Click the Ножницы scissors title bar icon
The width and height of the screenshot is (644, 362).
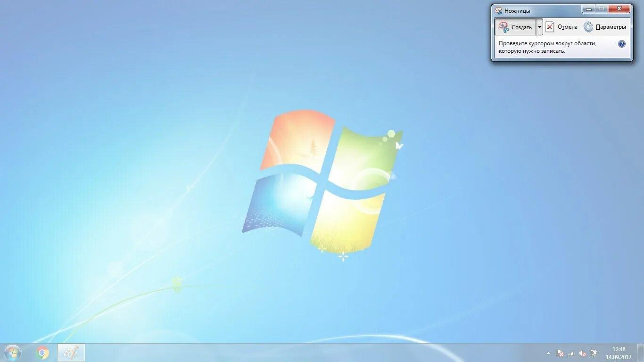click(x=498, y=10)
